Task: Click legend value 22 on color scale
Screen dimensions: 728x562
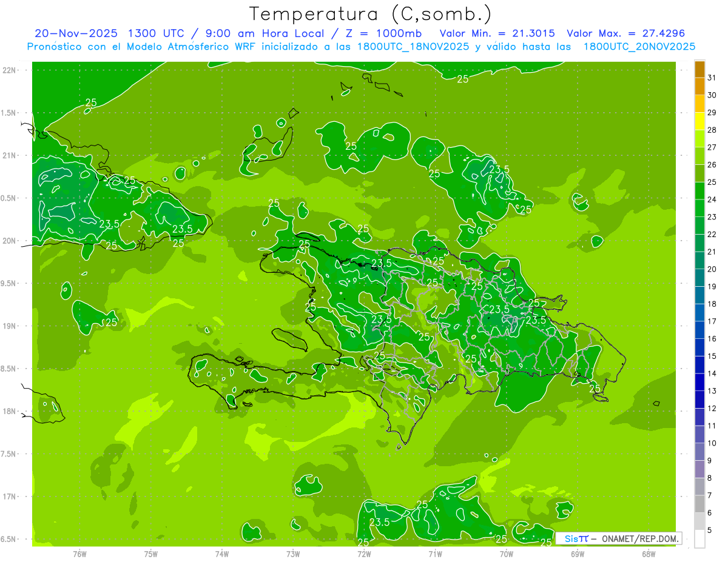Action: (x=712, y=234)
